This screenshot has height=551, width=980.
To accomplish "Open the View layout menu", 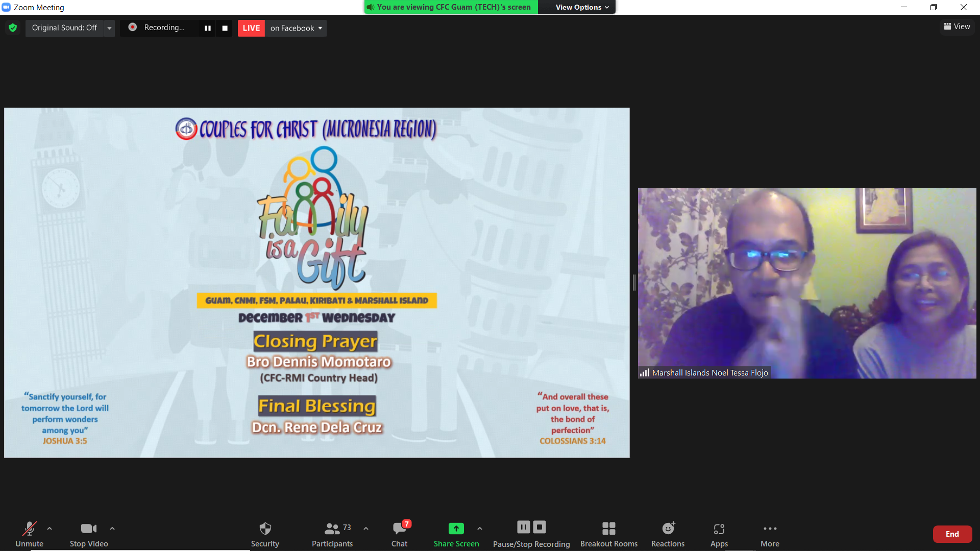I will coord(957,27).
